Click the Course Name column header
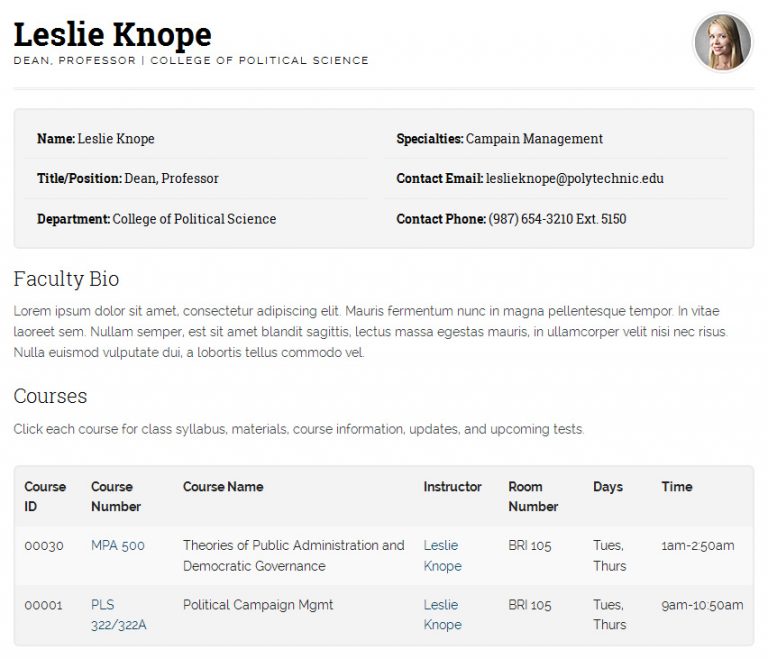The height and width of the screenshot is (659, 768). tap(223, 487)
